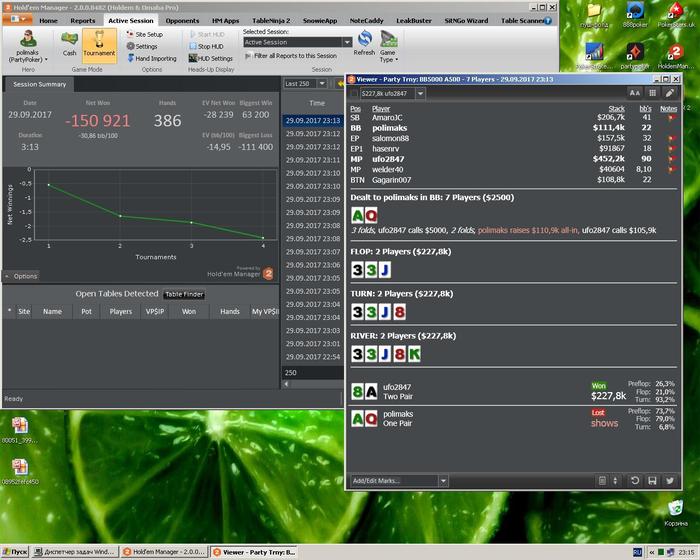The width and height of the screenshot is (700, 560).
Task: Open note flag for salomon88
Action: click(671, 139)
